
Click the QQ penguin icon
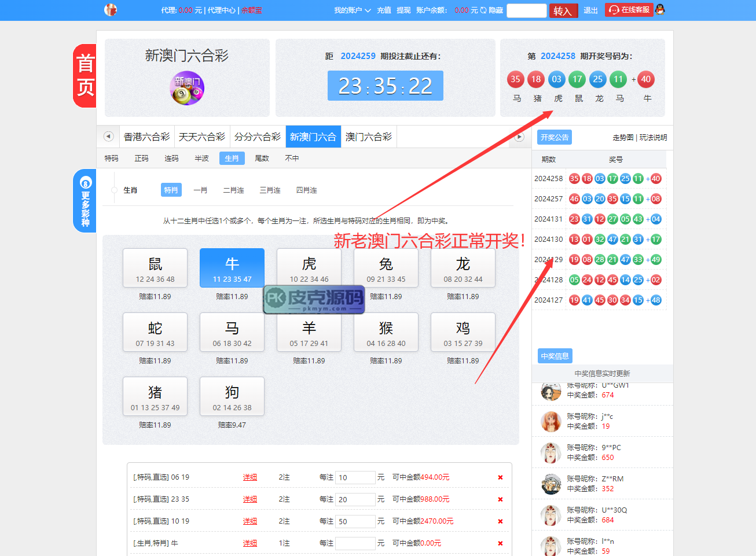tap(660, 10)
